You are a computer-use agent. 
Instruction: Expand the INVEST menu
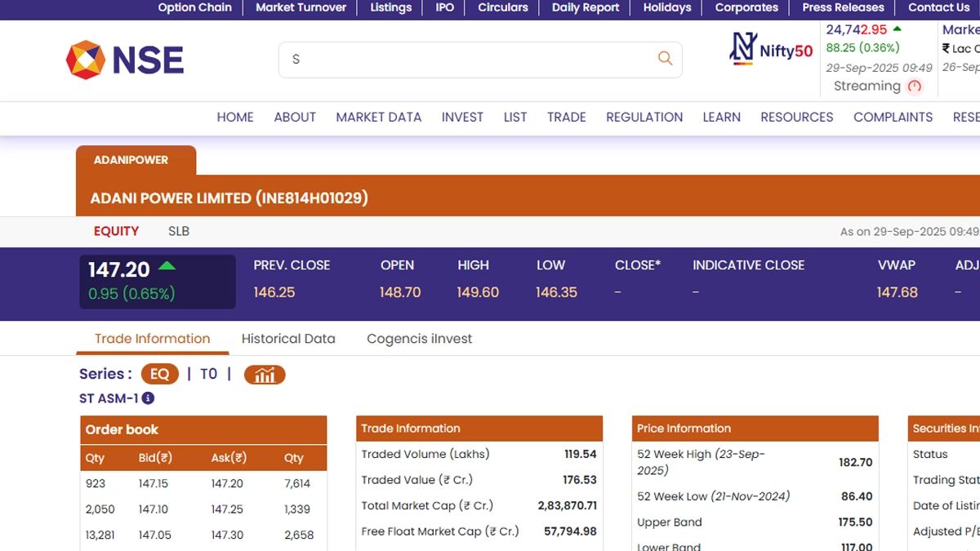pos(462,118)
